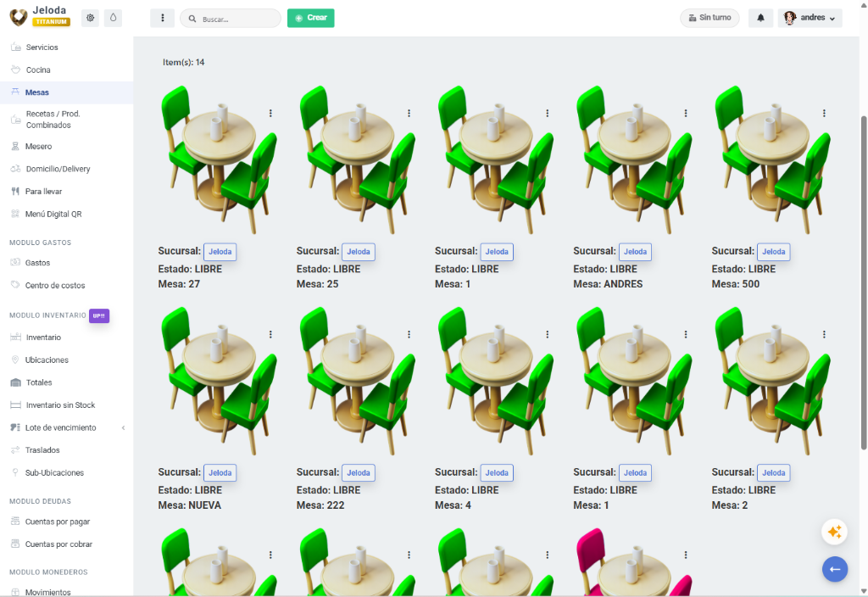Select the Mesa 222 table image
Image resolution: width=868 pixels, height=597 pixels.
(358, 381)
